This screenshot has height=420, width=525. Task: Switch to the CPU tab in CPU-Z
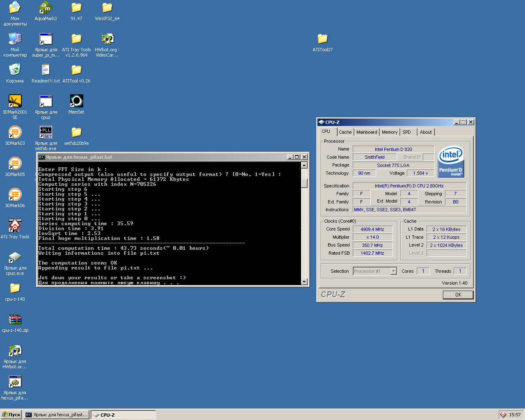[328, 132]
